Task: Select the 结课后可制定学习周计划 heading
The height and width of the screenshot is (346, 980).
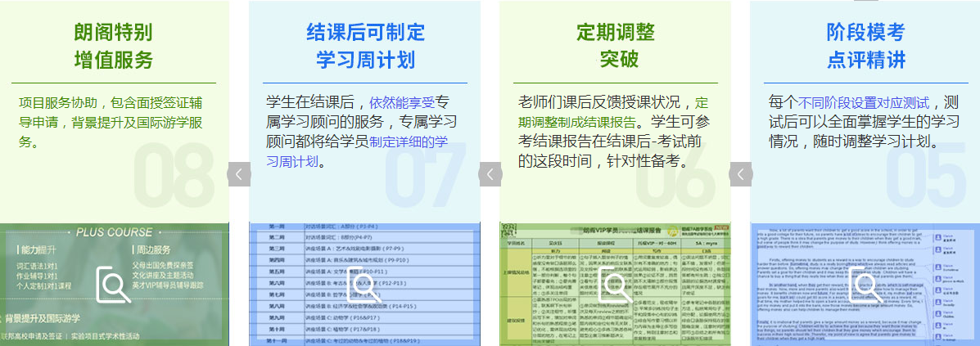Action: click(365, 46)
